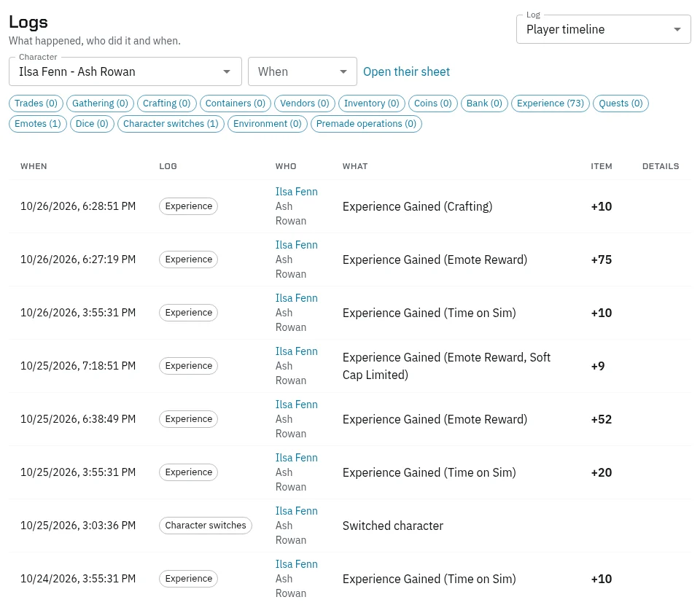Viewport: 700px width, 605px height.
Task: Click the Experience tag in the 6:38:49 PM row
Action: pyautogui.click(x=188, y=419)
